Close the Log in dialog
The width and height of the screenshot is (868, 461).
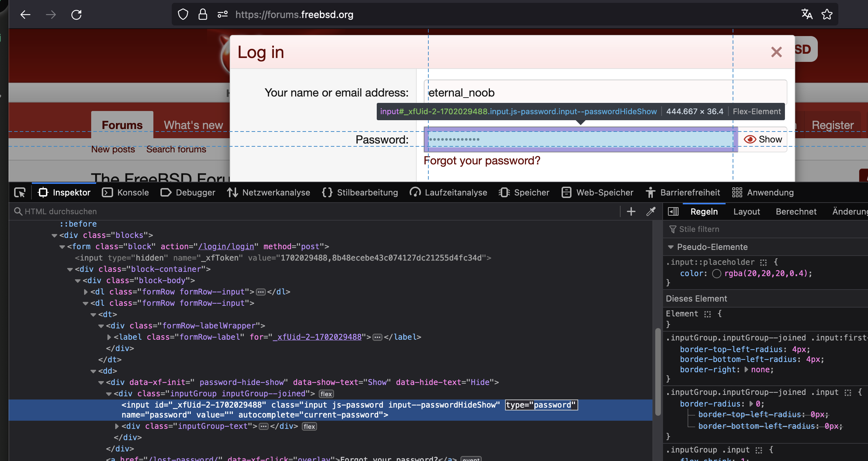[x=776, y=52]
